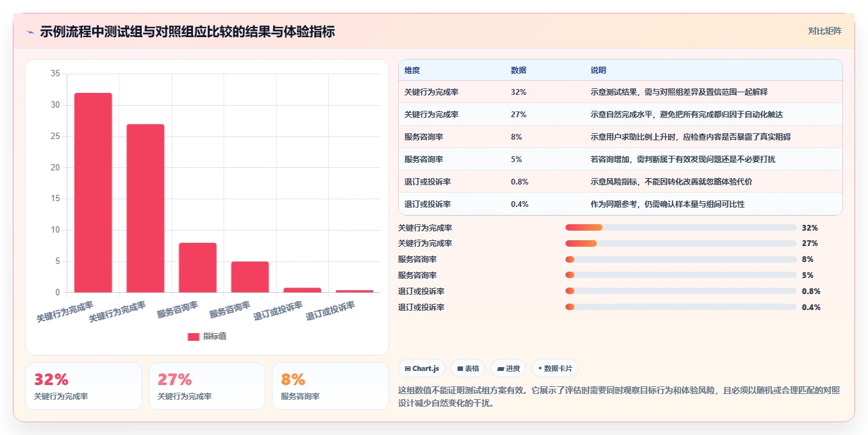The height and width of the screenshot is (435, 868).
Task: Click the 27% cell in the table
Action: (519, 115)
